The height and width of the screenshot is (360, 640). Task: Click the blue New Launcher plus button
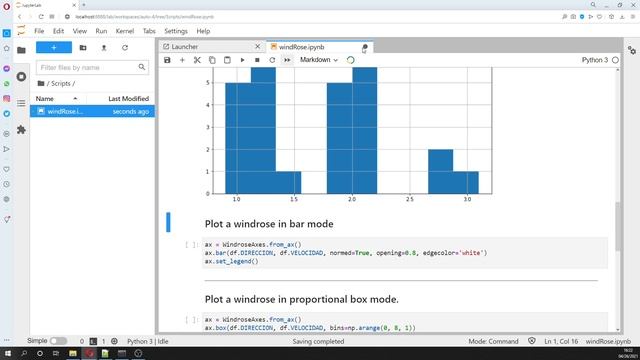pos(54,47)
